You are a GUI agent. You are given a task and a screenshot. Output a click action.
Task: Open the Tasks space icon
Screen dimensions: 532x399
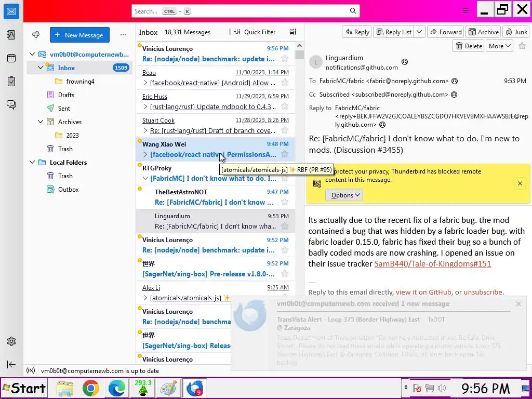(x=11, y=82)
